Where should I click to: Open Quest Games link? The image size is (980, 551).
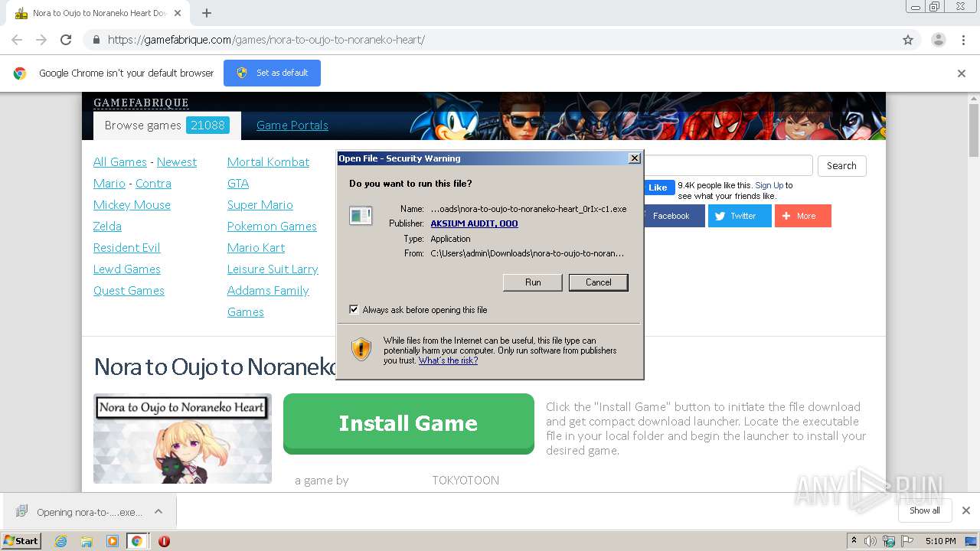(x=129, y=291)
